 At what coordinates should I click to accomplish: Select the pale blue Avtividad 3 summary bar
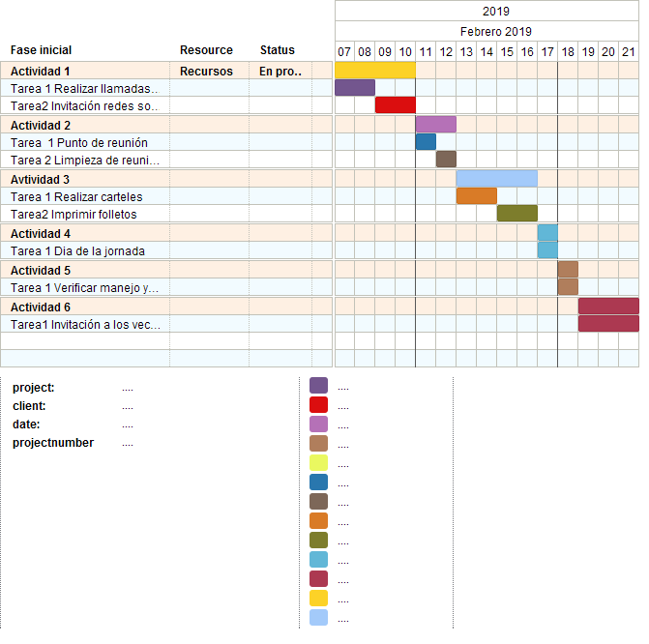pos(496,179)
